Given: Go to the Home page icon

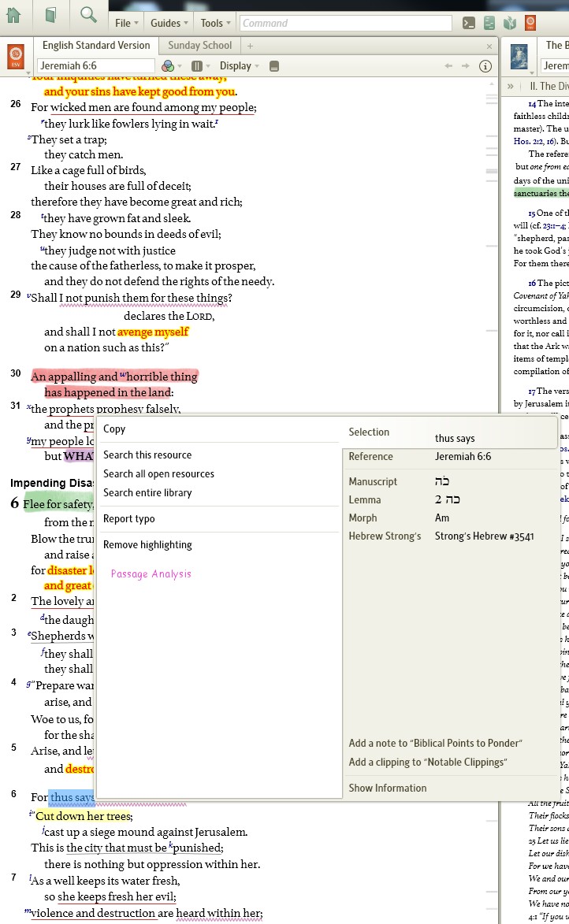Looking at the screenshot, I should [x=13, y=14].
